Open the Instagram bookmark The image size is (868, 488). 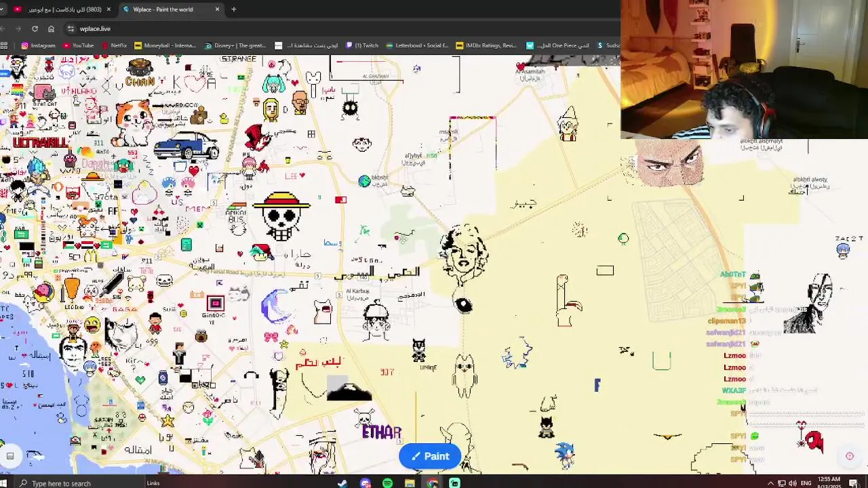[38, 45]
